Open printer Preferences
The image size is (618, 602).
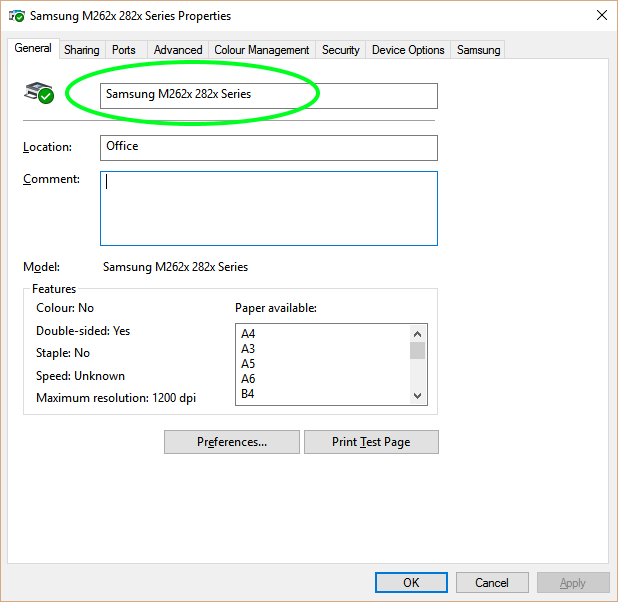(232, 442)
